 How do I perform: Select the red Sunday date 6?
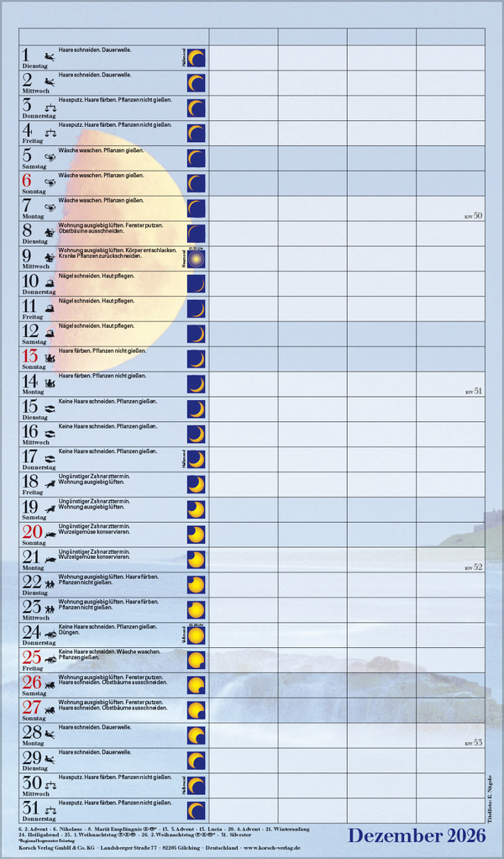pyautogui.click(x=27, y=181)
